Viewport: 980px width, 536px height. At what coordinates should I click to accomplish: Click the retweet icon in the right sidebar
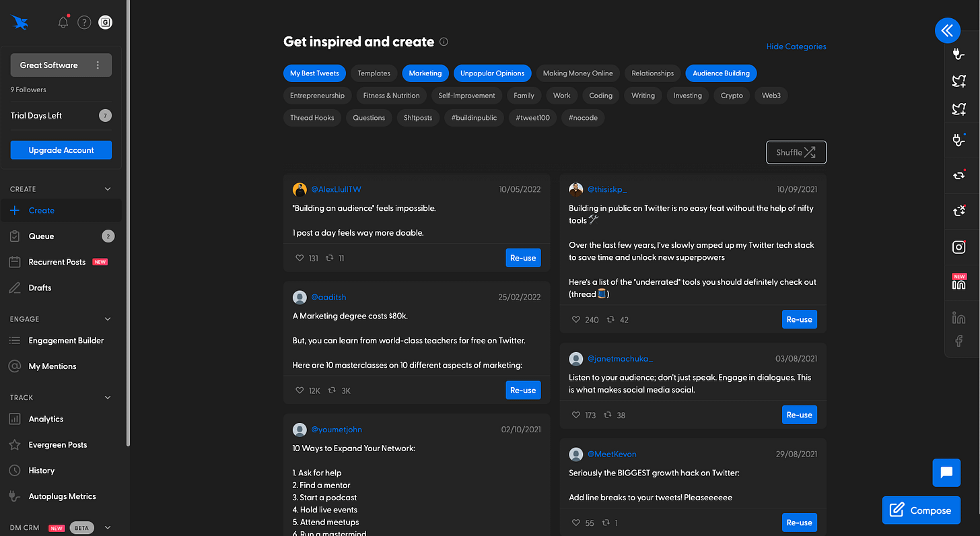(x=958, y=175)
